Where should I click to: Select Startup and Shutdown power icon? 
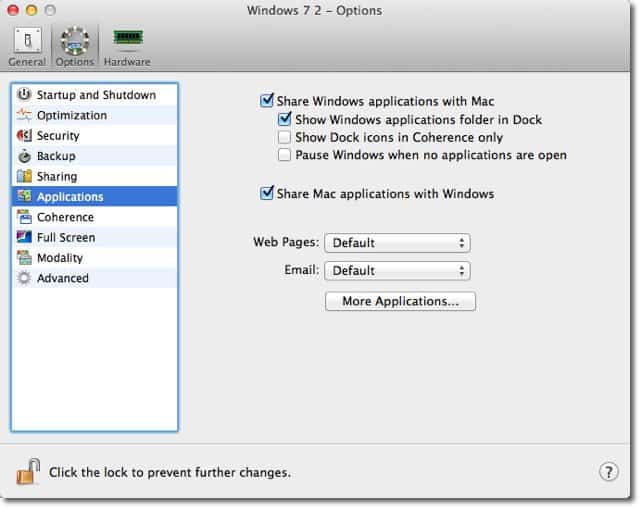point(24,94)
